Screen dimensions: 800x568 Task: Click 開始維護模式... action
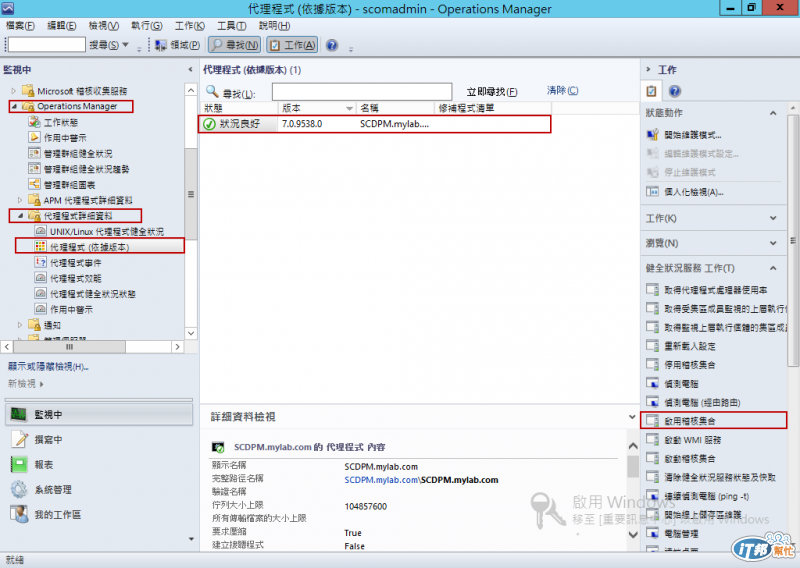[x=692, y=135]
